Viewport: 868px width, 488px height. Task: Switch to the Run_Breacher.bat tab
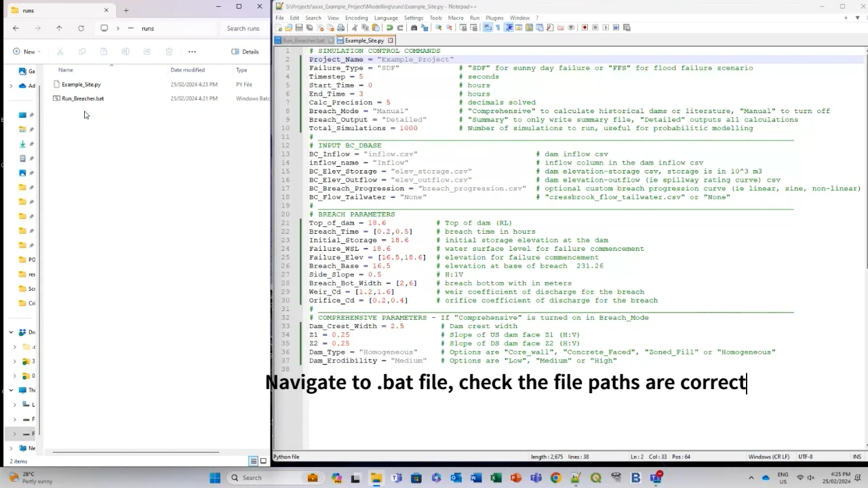click(x=303, y=41)
